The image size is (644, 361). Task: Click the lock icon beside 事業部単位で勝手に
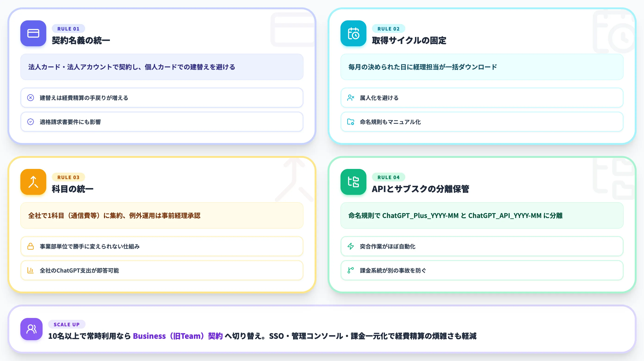click(x=31, y=246)
